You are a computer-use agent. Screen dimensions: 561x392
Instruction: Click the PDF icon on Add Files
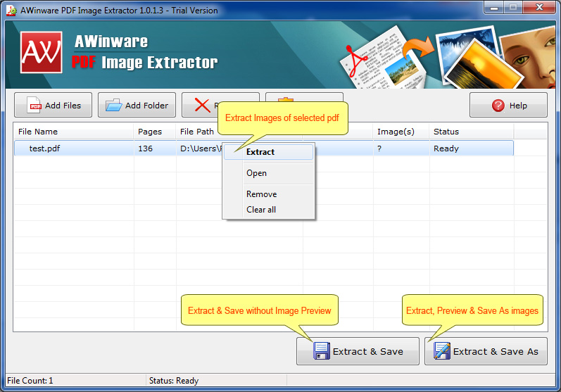pyautogui.click(x=34, y=105)
